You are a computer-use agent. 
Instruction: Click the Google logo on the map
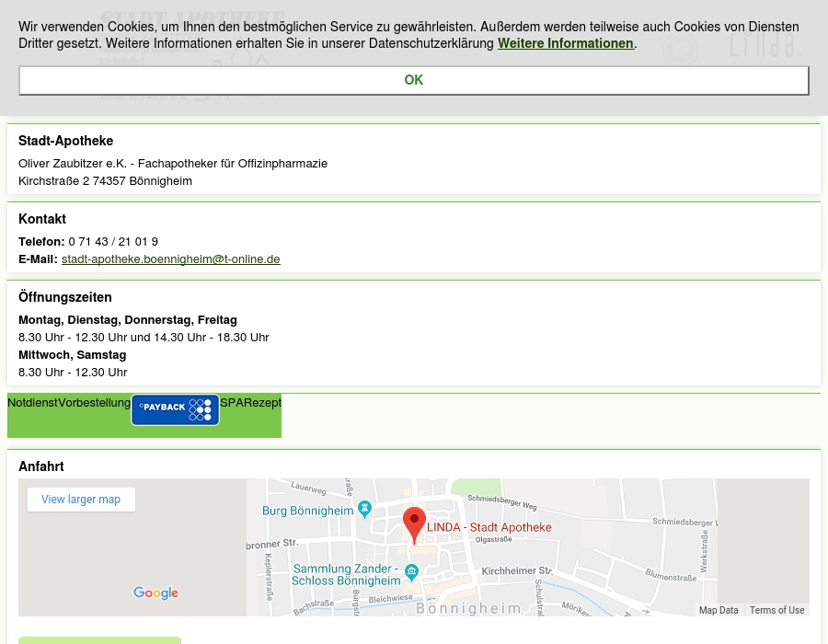[x=155, y=593]
